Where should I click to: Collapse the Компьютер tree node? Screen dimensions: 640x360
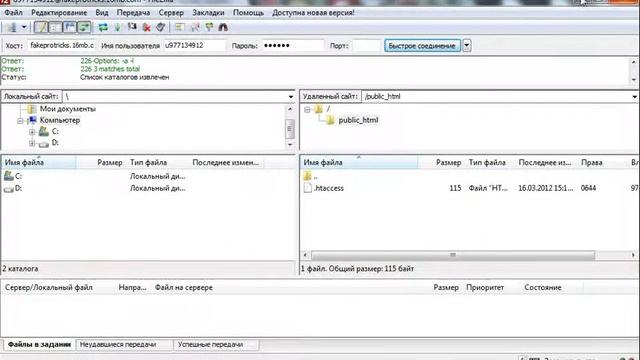[20, 121]
